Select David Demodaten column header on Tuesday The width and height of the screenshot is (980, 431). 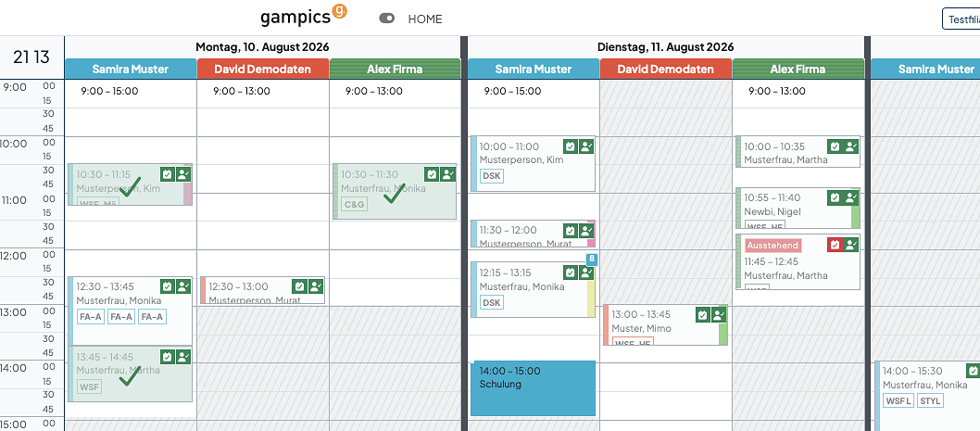666,69
